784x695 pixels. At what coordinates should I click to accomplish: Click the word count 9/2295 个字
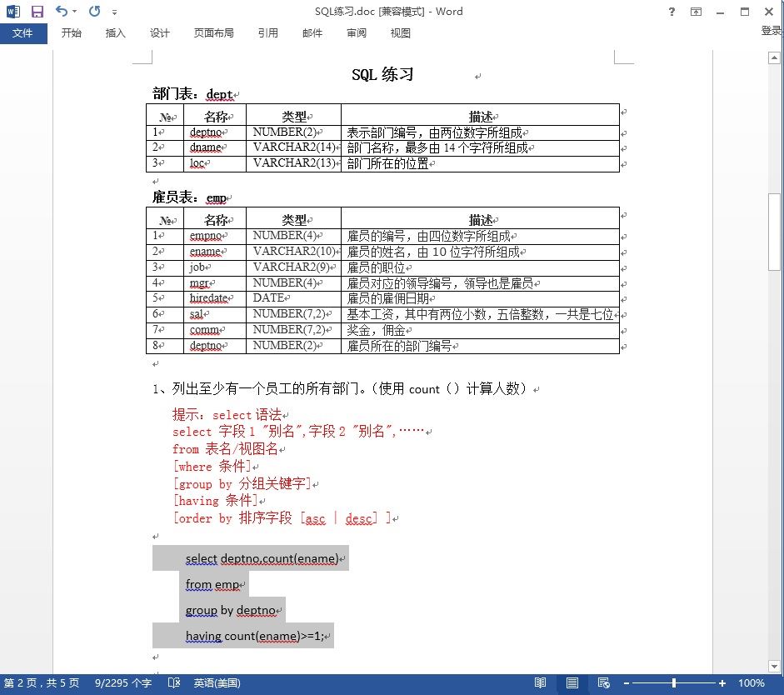123,683
